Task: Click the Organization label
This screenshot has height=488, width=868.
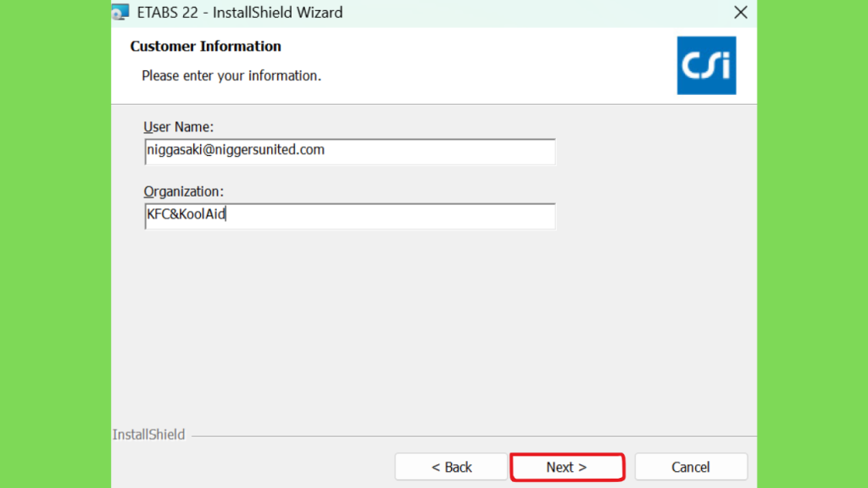Action: 184,191
